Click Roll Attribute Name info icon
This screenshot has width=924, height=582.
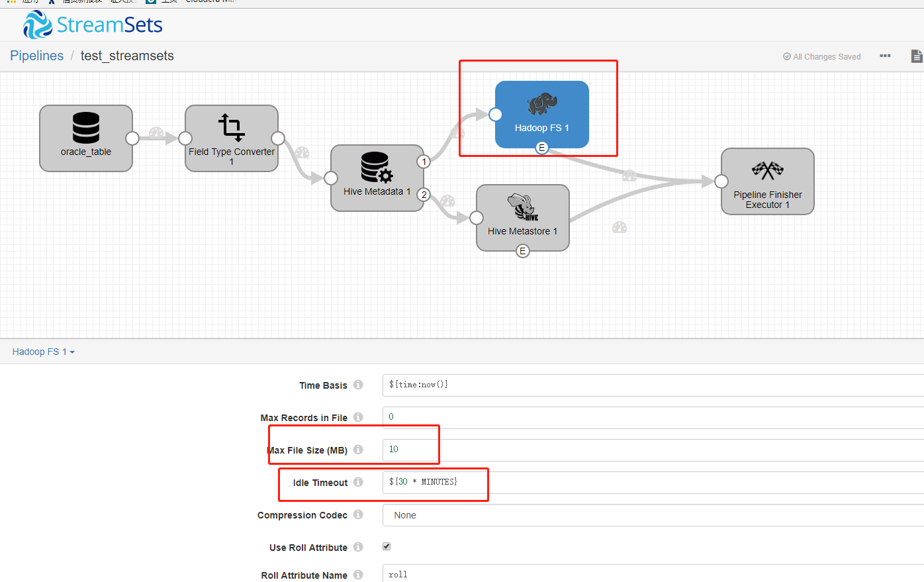point(358,575)
